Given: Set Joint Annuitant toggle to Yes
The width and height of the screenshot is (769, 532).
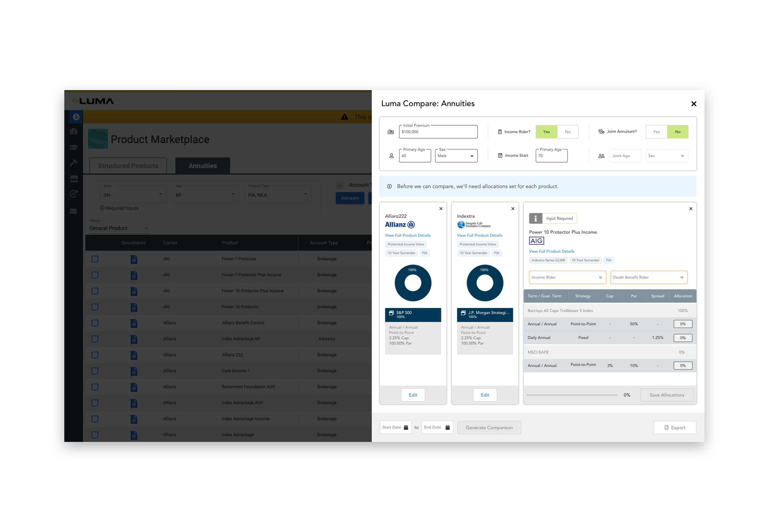Looking at the screenshot, I should (x=656, y=132).
